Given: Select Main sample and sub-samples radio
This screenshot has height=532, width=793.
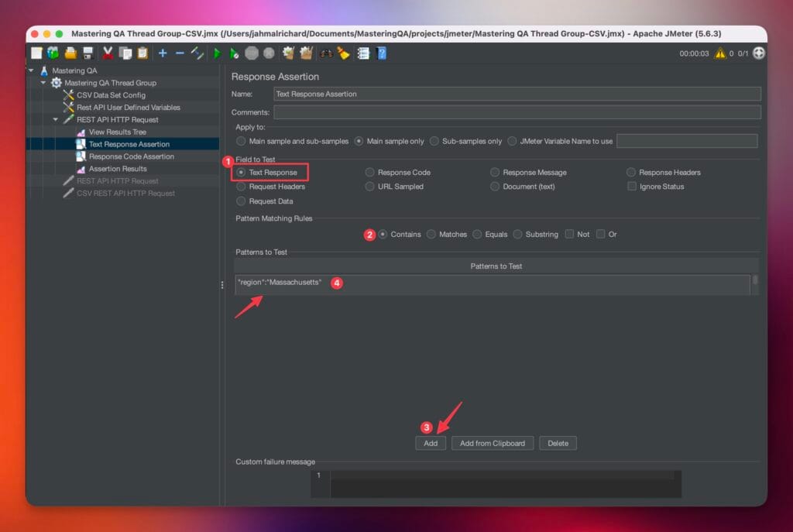Looking at the screenshot, I should point(242,141).
